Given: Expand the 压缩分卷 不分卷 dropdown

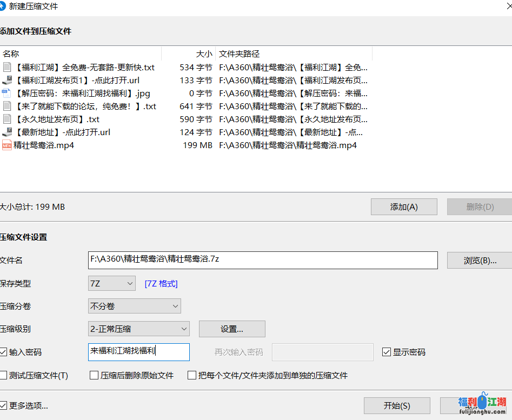Looking at the screenshot, I should (135, 306).
